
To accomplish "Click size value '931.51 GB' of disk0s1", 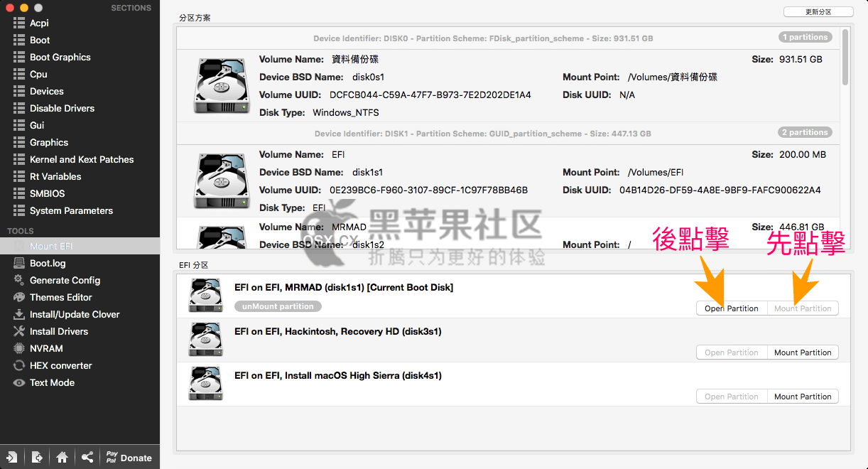I will [801, 59].
